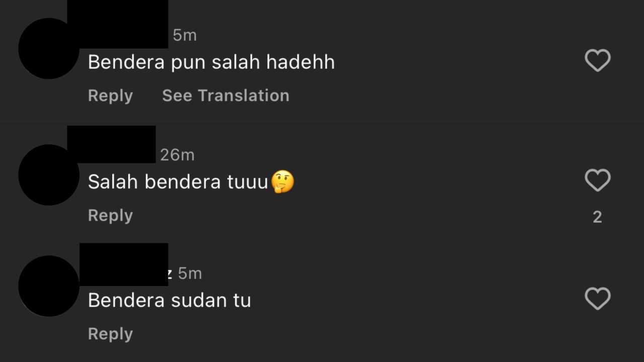
Task: Reply to the "Salah bendera tuuu" comment
Action: click(x=110, y=215)
